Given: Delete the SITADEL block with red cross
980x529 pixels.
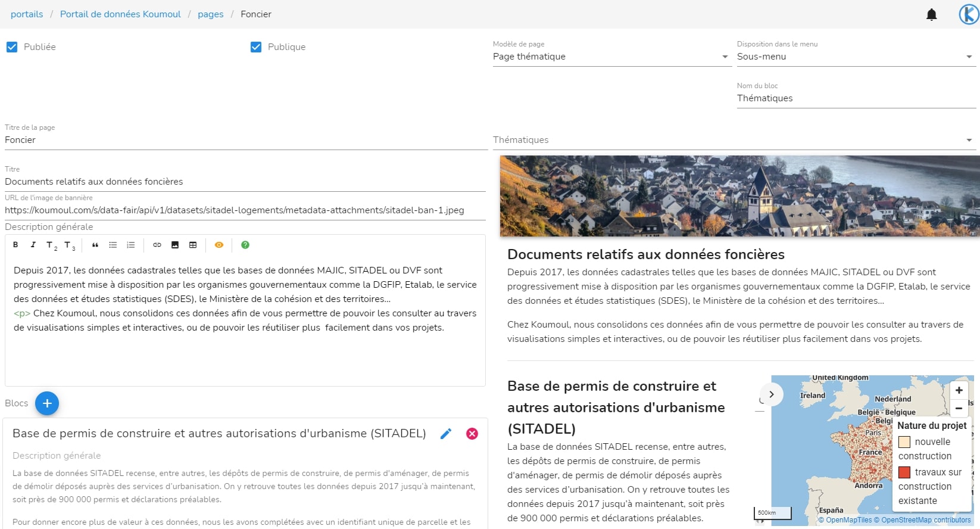Looking at the screenshot, I should tap(472, 434).
